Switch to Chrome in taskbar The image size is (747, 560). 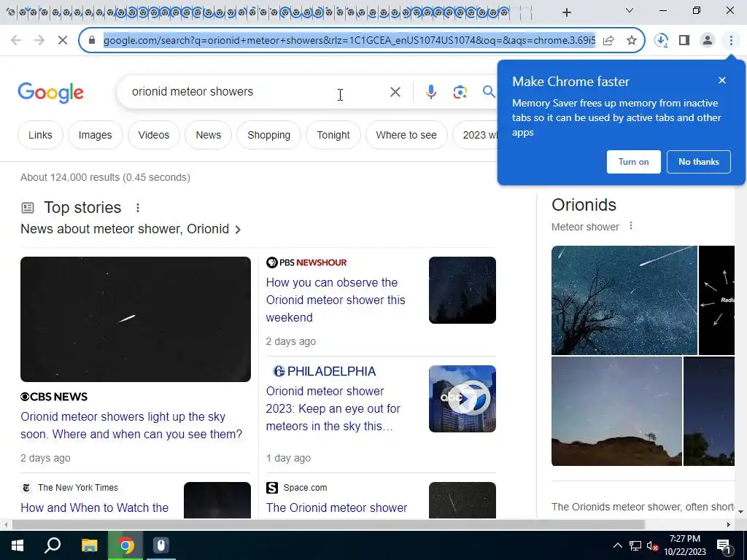click(x=125, y=545)
